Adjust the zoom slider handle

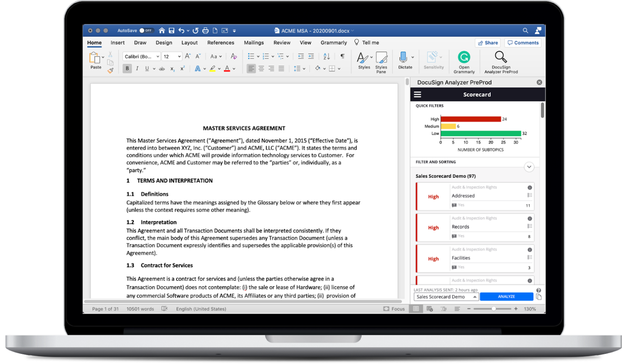point(494,309)
